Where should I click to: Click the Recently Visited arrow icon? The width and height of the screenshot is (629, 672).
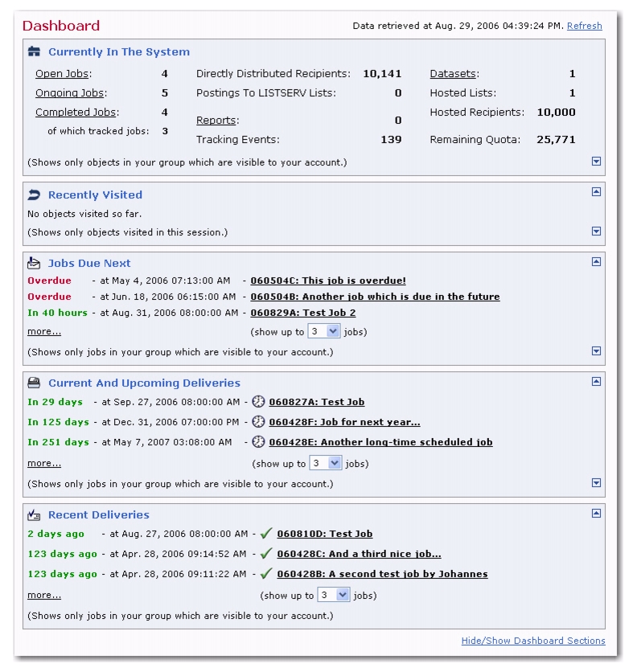click(34, 195)
